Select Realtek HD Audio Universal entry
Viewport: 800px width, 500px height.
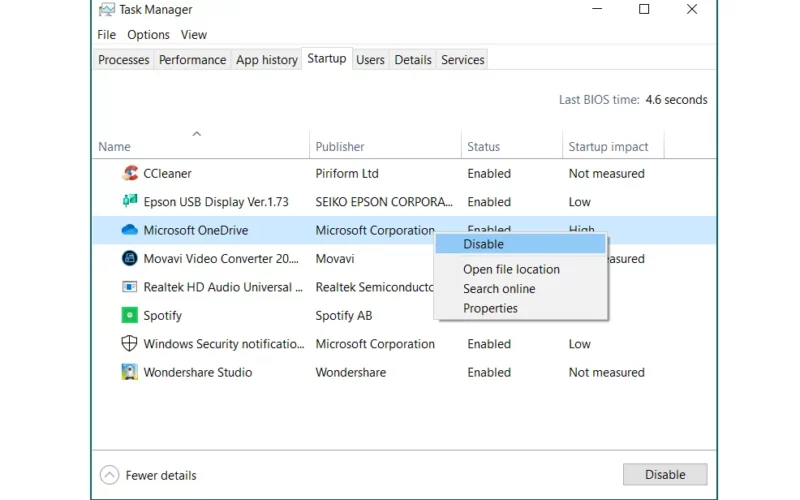point(223,287)
